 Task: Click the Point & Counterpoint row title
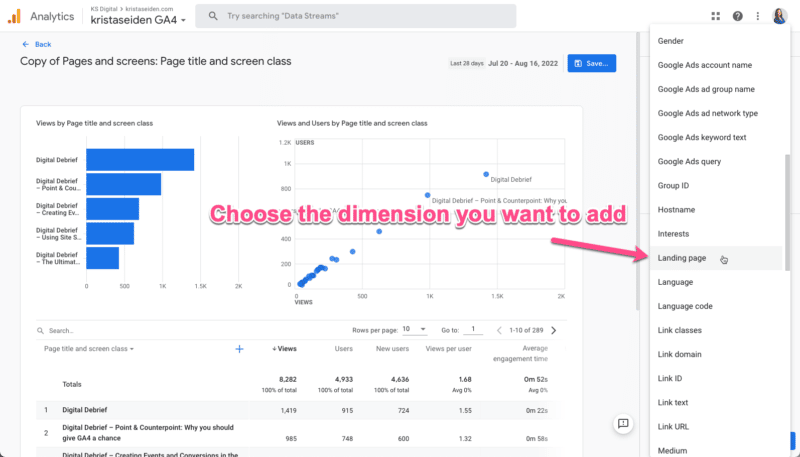pos(148,433)
